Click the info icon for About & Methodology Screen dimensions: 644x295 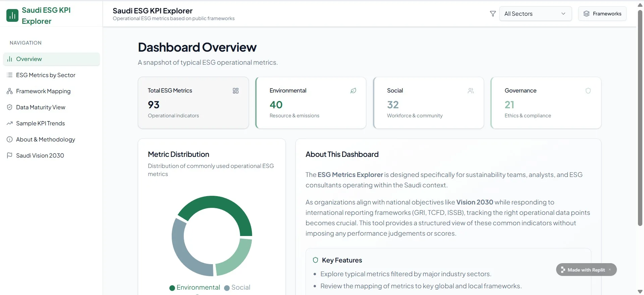click(10, 139)
